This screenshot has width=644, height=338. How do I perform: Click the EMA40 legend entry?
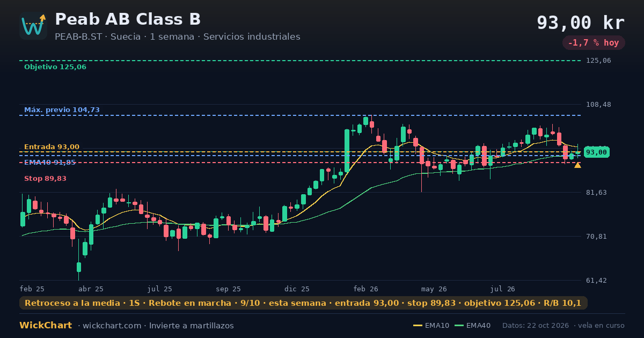coord(472,326)
